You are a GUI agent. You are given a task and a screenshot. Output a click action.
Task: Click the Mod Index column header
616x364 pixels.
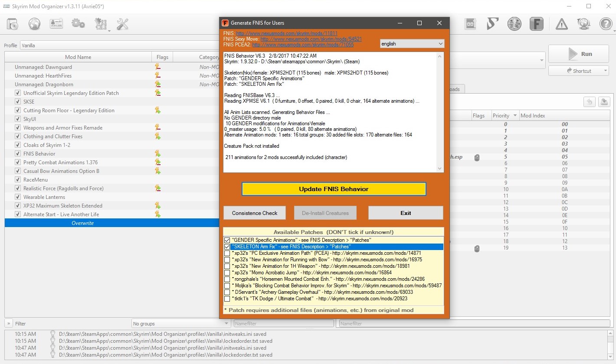565,116
